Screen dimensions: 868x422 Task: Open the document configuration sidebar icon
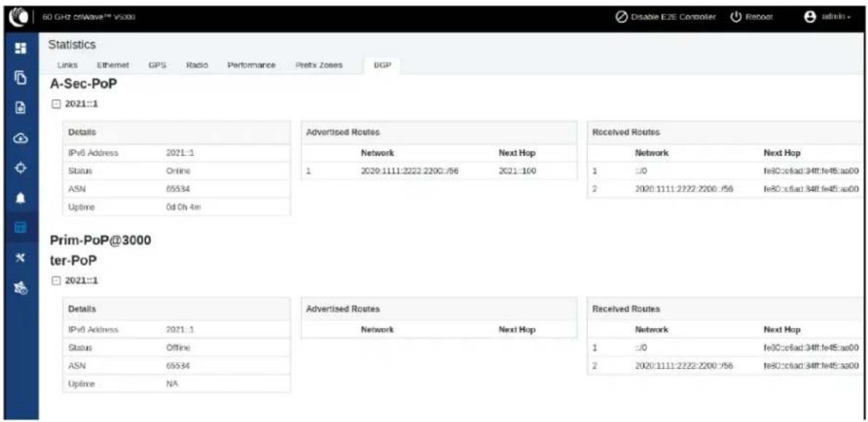[x=19, y=109]
